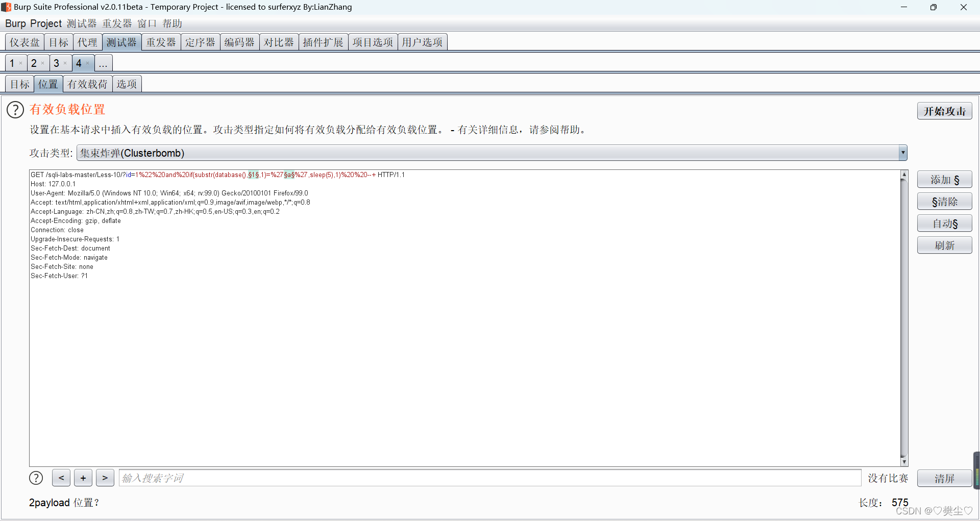
Task: Open the 帮助 menu
Action: (x=173, y=23)
